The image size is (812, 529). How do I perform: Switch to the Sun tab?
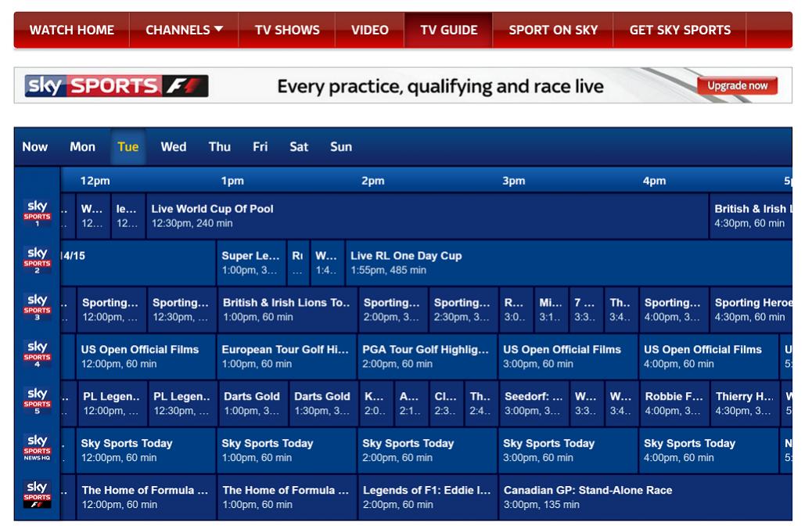[341, 147]
